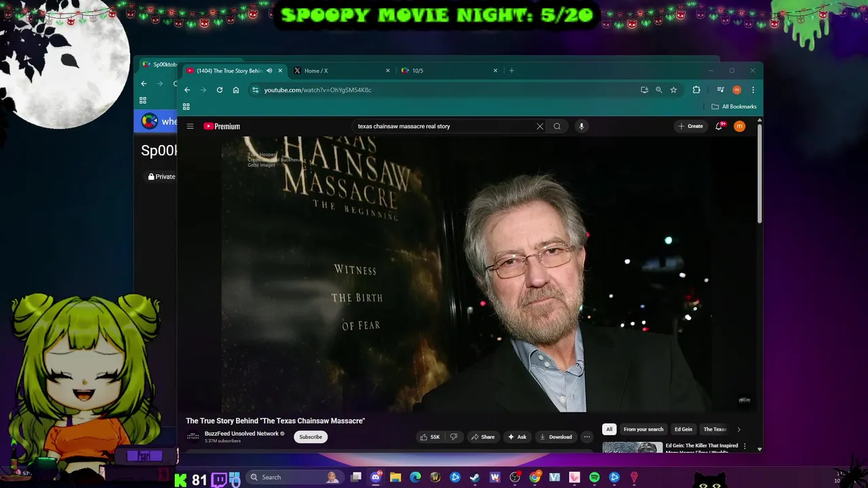Open Task View on taskbar
Image resolution: width=868 pixels, height=488 pixels.
[356, 477]
